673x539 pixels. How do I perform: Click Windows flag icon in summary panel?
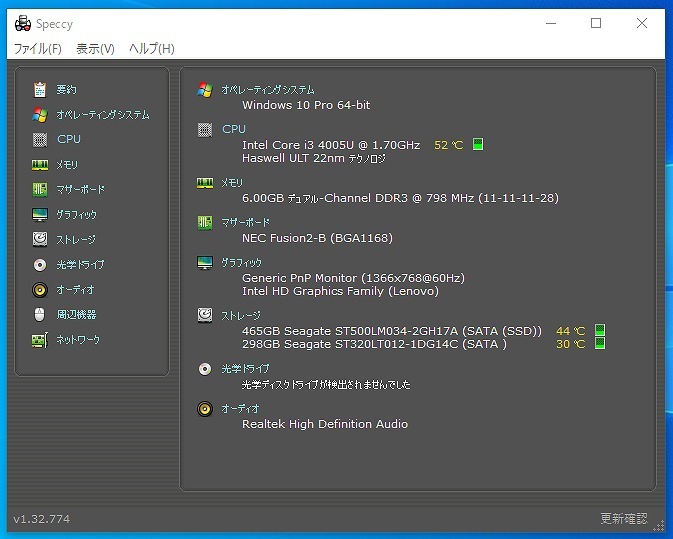point(205,90)
